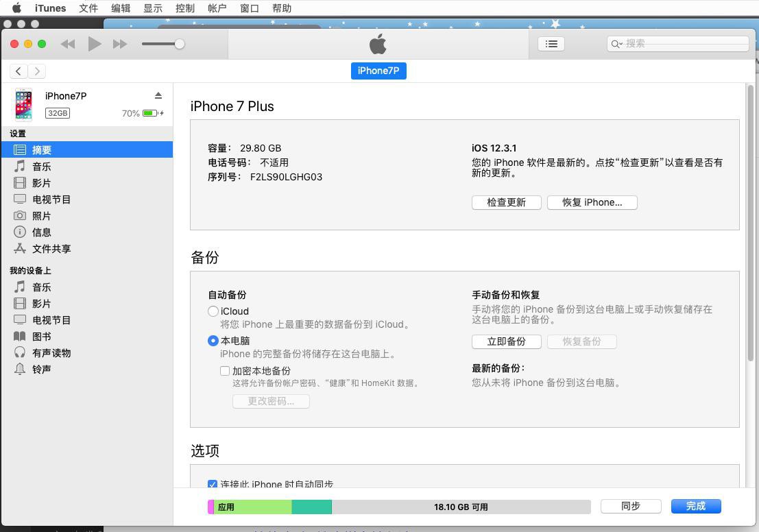759x532 pixels.
Task: Open the 控制 menu
Action: pos(185,8)
